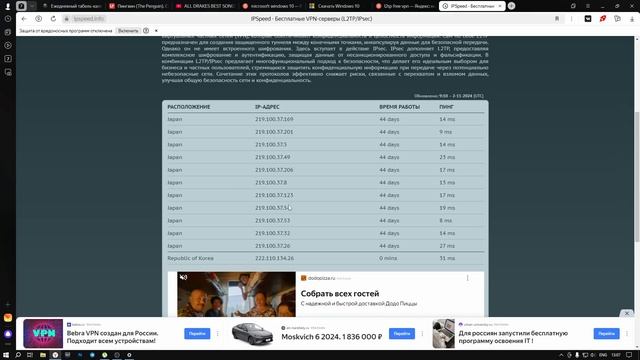Open the orange app icon in sidebar
640x360 pixels.
click(8, 318)
